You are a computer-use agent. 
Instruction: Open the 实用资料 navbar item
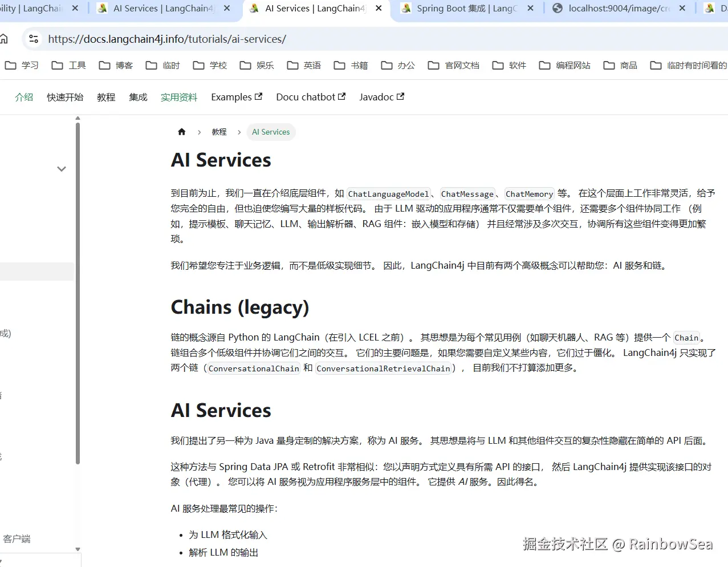coord(179,97)
